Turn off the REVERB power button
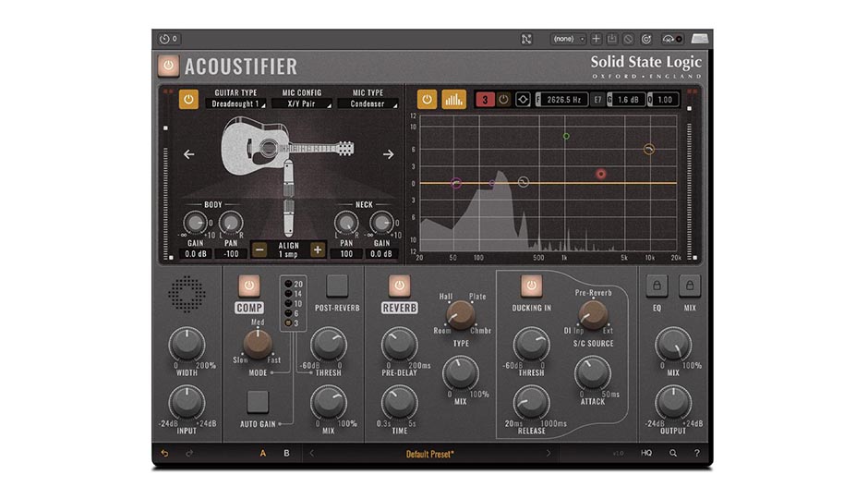Image resolution: width=868 pixels, height=499 pixels. click(399, 285)
